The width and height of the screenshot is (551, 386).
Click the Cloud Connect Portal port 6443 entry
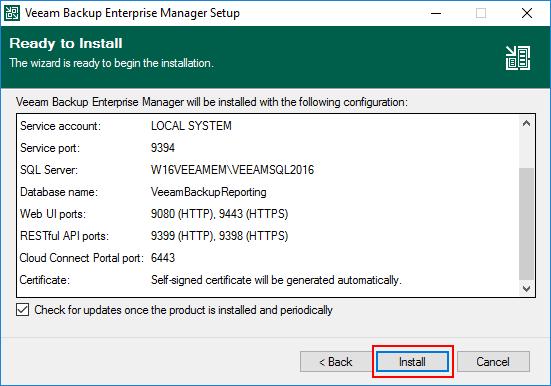coord(97,258)
